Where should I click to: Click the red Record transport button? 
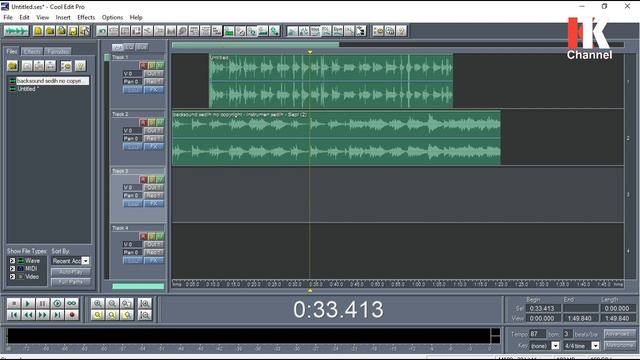[72, 315]
